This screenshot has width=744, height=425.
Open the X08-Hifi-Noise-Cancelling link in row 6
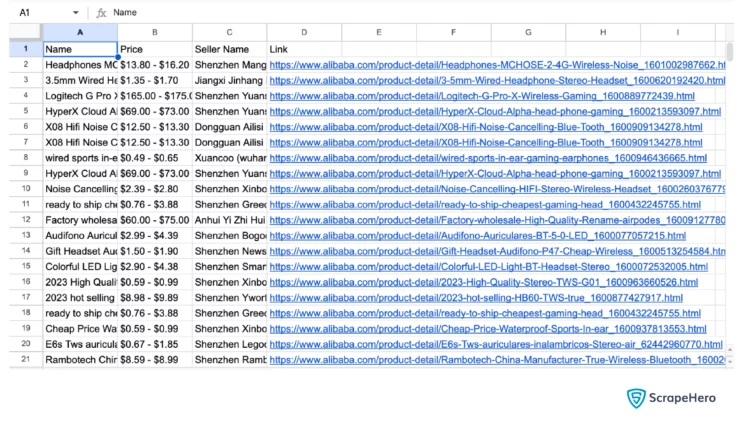486,127
